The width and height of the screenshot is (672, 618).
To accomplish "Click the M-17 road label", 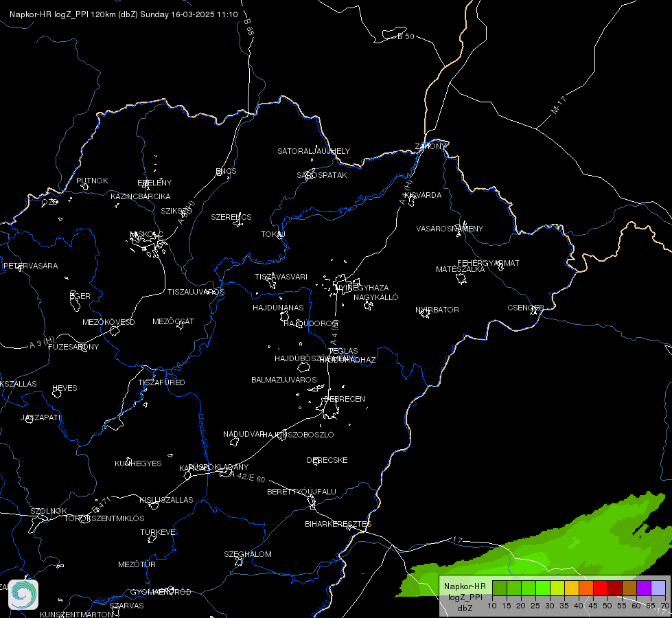I will [559, 105].
